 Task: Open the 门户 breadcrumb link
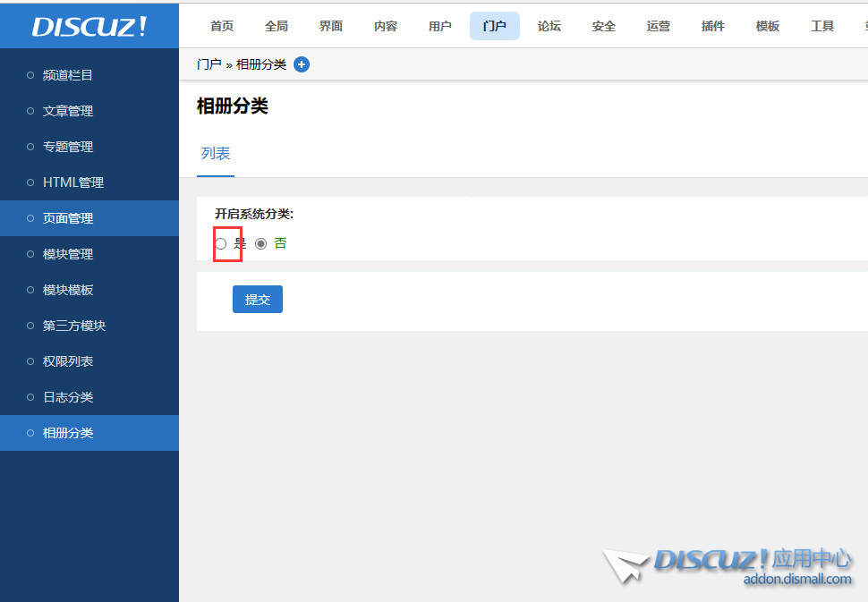click(208, 64)
